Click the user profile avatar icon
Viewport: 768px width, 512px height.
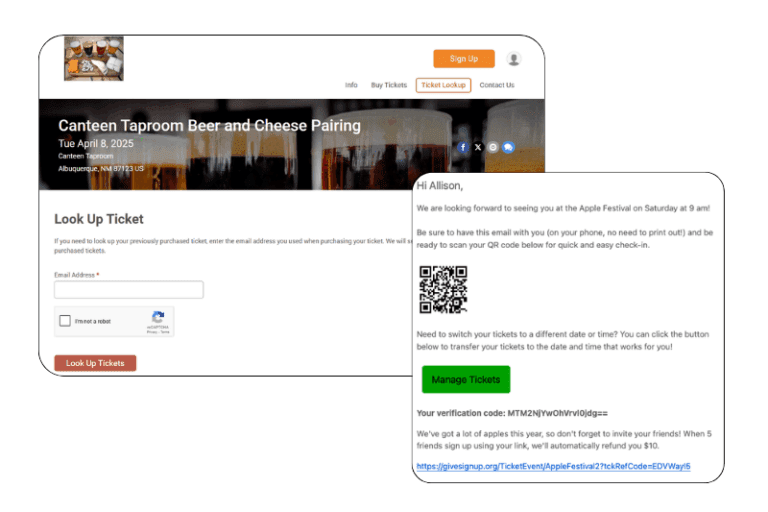coord(514,59)
